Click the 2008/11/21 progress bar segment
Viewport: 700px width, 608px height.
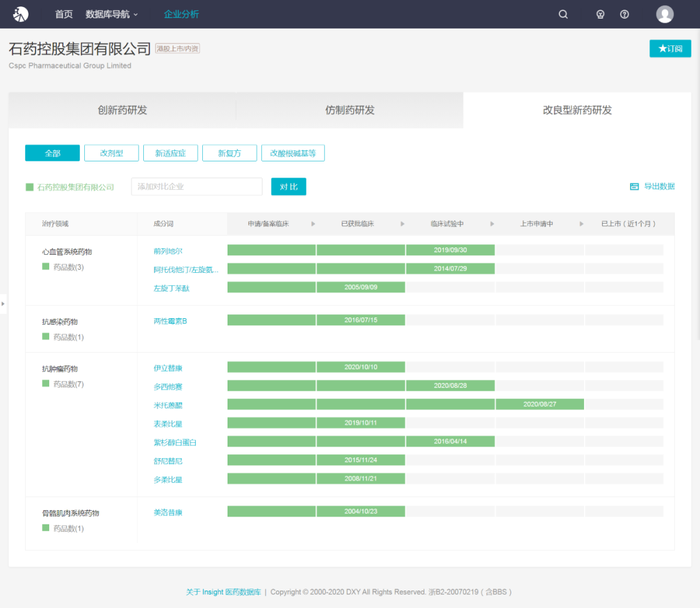click(361, 478)
